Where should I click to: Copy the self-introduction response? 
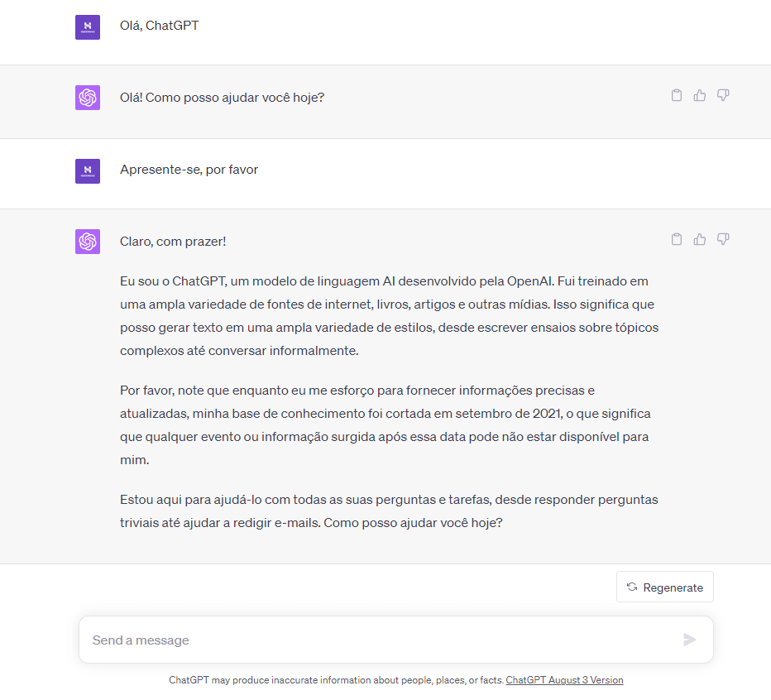pyautogui.click(x=677, y=238)
